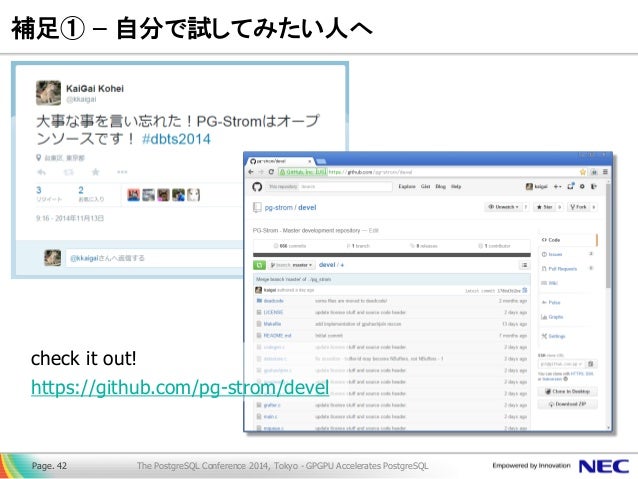The image size is (638, 479).
Task: Click the account settings gear in the GitHub header
Action: pos(582,186)
